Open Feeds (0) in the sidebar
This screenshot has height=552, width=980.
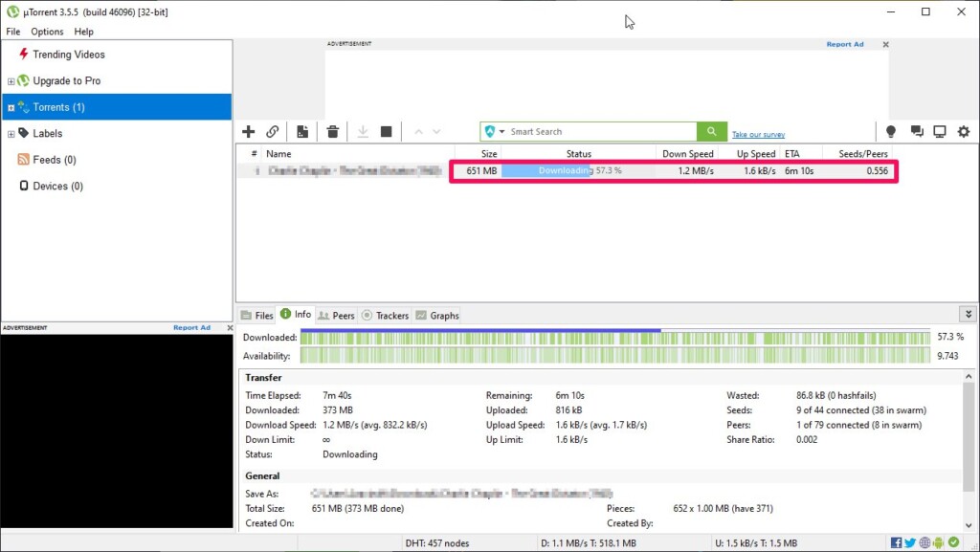click(55, 159)
